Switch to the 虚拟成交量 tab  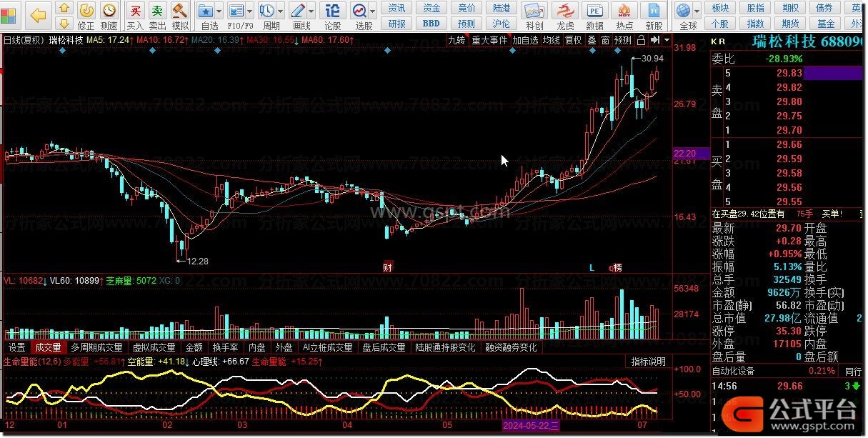154,347
